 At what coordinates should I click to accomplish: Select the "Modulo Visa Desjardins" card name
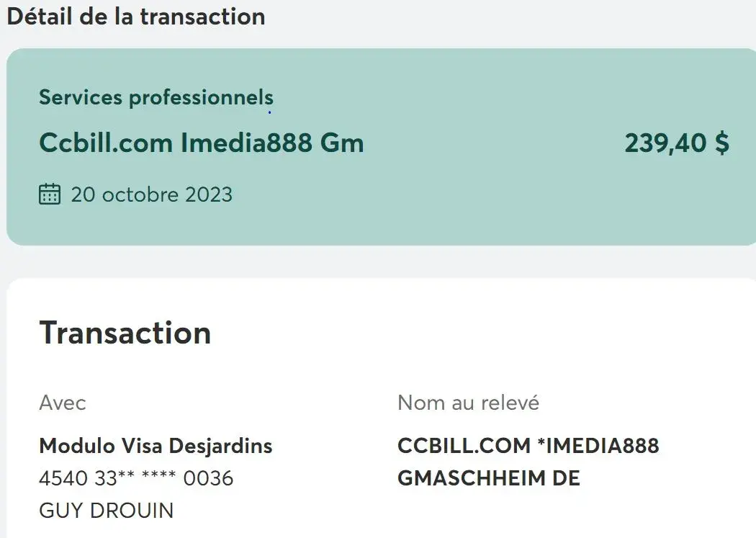point(156,446)
